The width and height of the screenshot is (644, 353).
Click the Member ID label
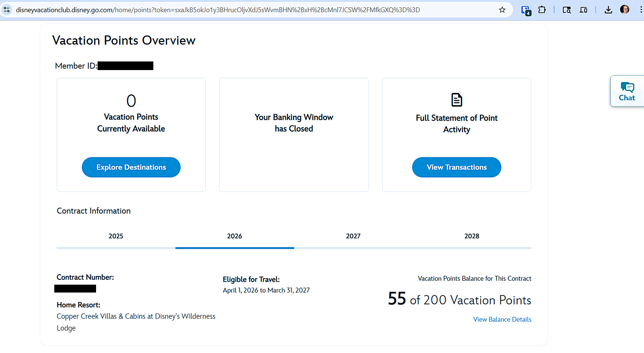tap(76, 66)
